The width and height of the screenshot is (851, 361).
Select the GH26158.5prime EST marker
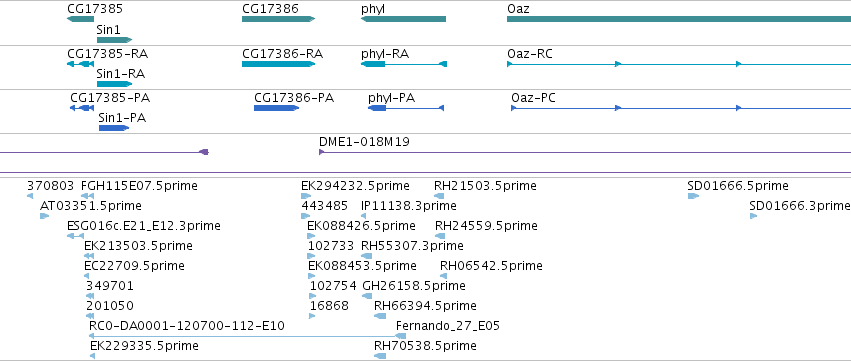pos(367,296)
